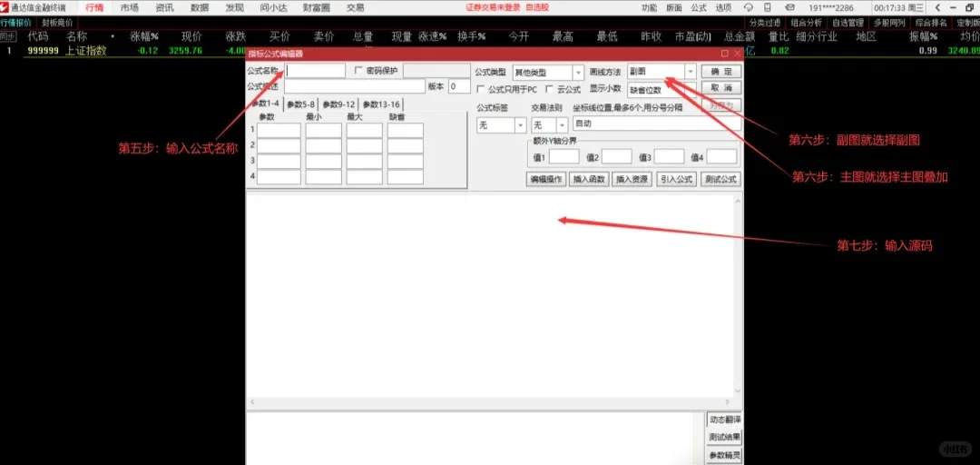The height and width of the screenshot is (465, 980).
Task: Toggle the 云公式 checkbox
Action: 549,90
